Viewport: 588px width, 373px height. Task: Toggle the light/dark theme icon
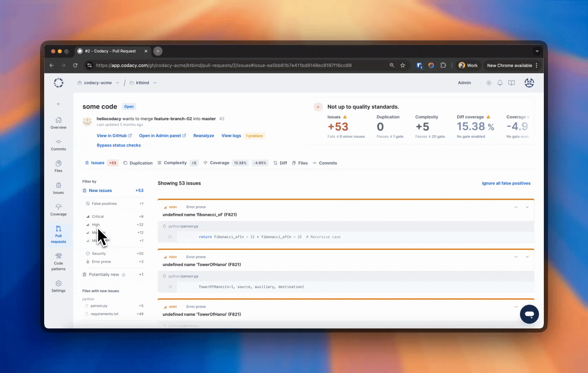[489, 83]
